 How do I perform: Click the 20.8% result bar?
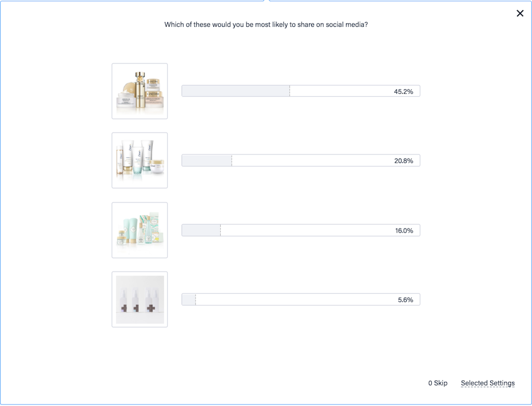[x=300, y=160]
